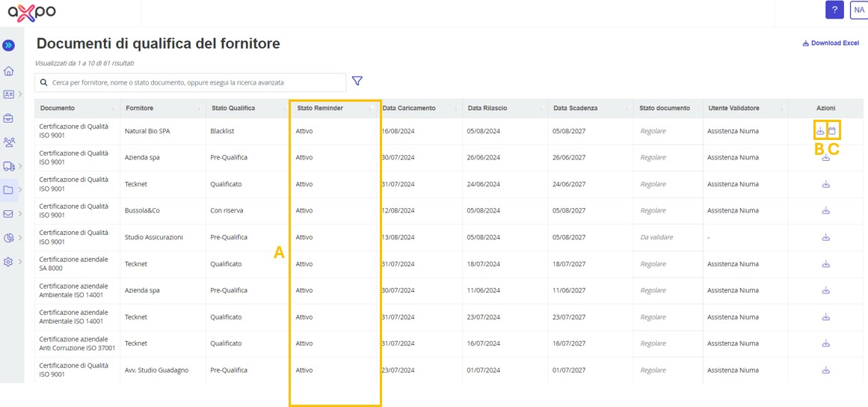Expand the folder sidebar submenu chevron
This screenshot has width=868, height=407.
tap(20, 190)
